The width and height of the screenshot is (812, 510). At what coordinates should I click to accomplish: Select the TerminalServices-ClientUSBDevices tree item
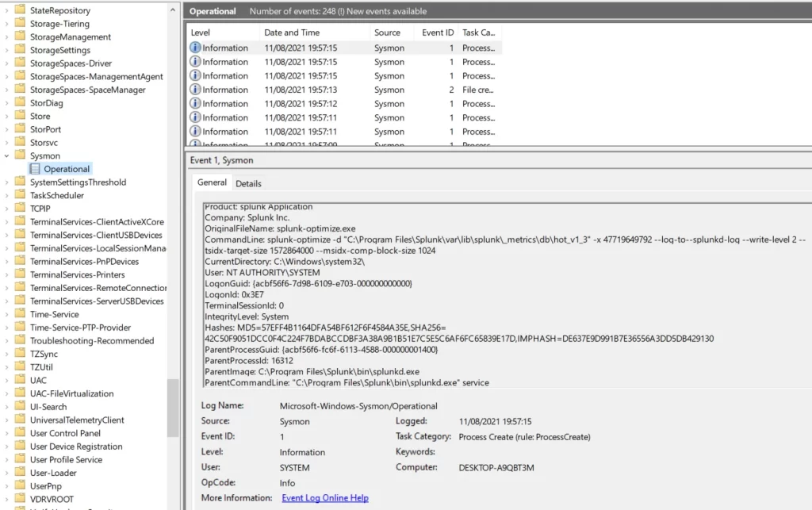(x=96, y=235)
